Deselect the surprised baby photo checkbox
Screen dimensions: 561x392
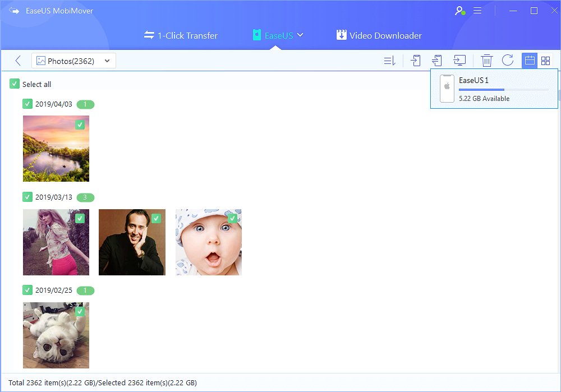coord(233,218)
